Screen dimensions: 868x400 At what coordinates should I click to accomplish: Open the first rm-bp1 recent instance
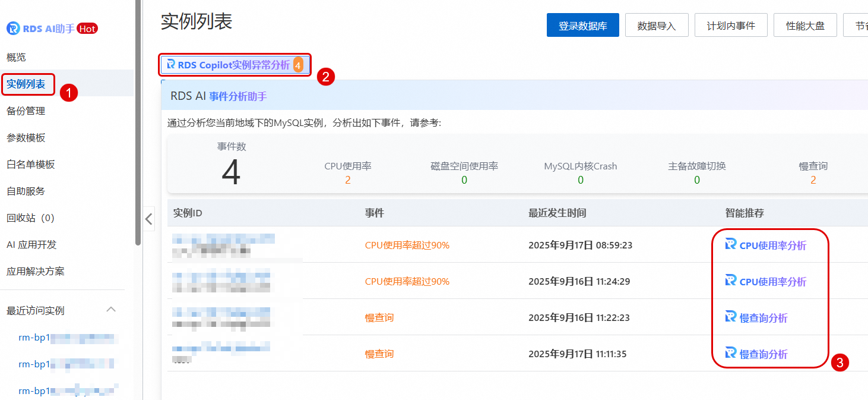click(67, 338)
